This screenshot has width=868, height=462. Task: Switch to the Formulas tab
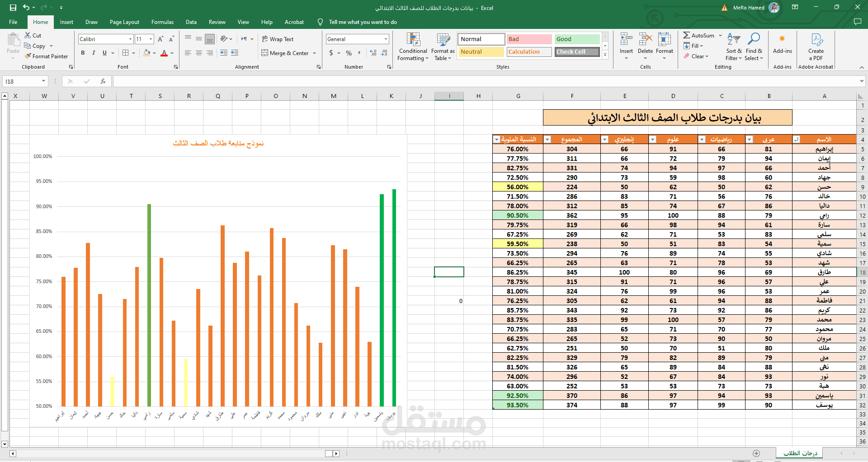tap(162, 22)
